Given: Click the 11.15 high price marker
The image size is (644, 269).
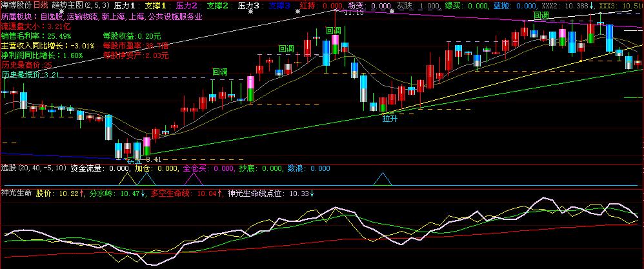Looking at the screenshot, I should click(x=354, y=12).
